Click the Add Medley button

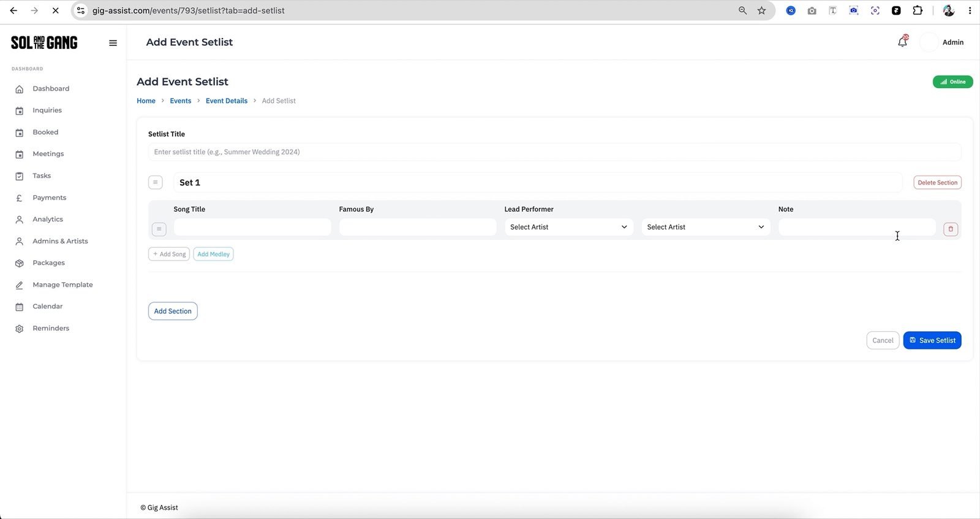(213, 254)
